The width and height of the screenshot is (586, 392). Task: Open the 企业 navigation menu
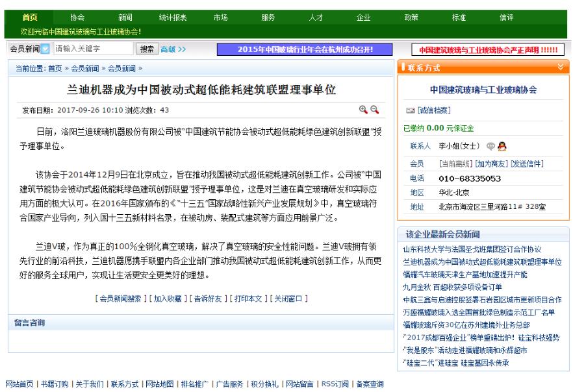click(363, 17)
